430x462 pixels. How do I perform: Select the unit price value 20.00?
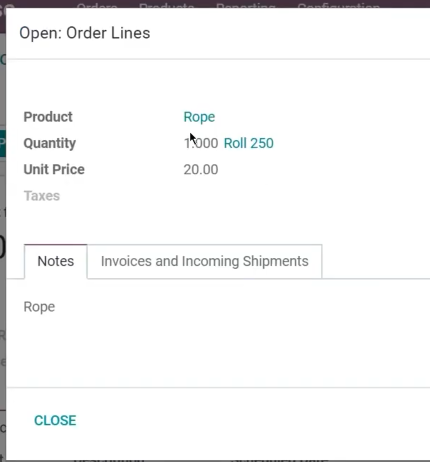[x=201, y=170]
